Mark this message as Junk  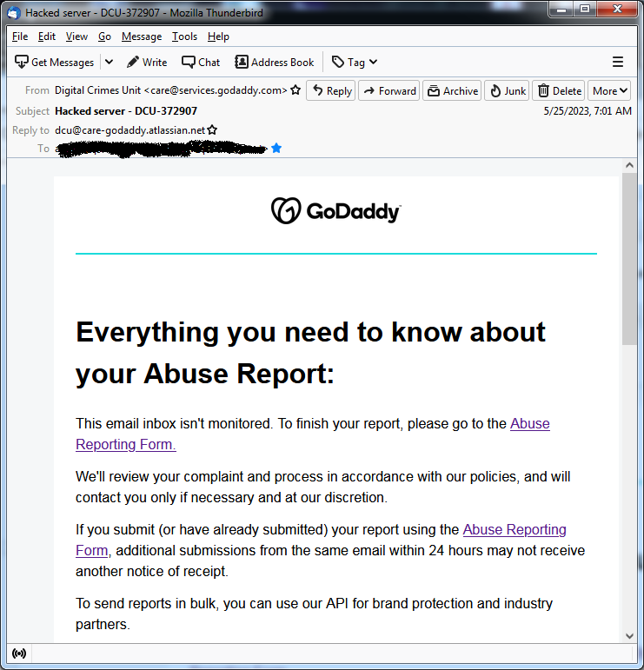[508, 90]
